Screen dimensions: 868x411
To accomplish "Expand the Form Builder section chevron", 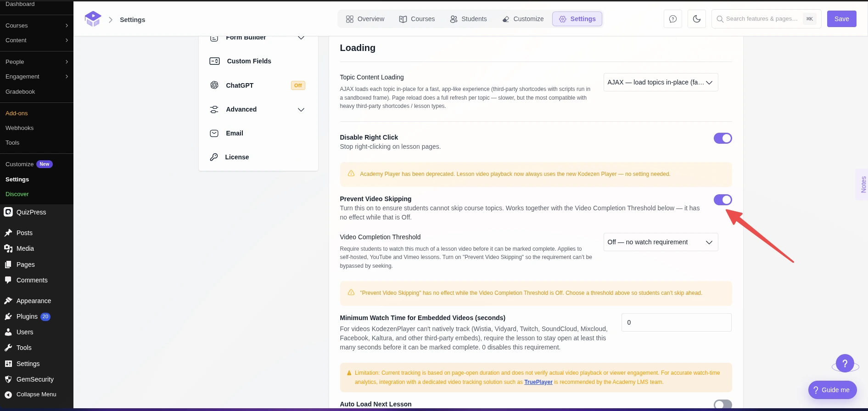I will tap(301, 38).
